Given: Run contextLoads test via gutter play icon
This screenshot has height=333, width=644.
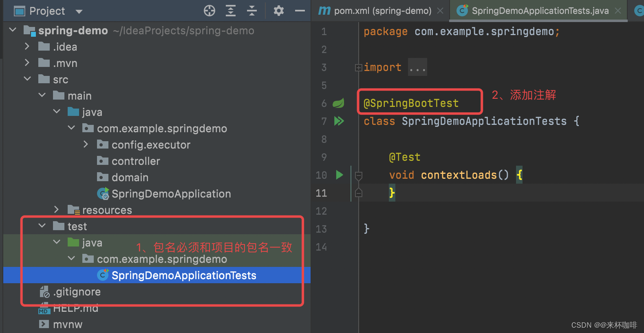Looking at the screenshot, I should 340,175.
